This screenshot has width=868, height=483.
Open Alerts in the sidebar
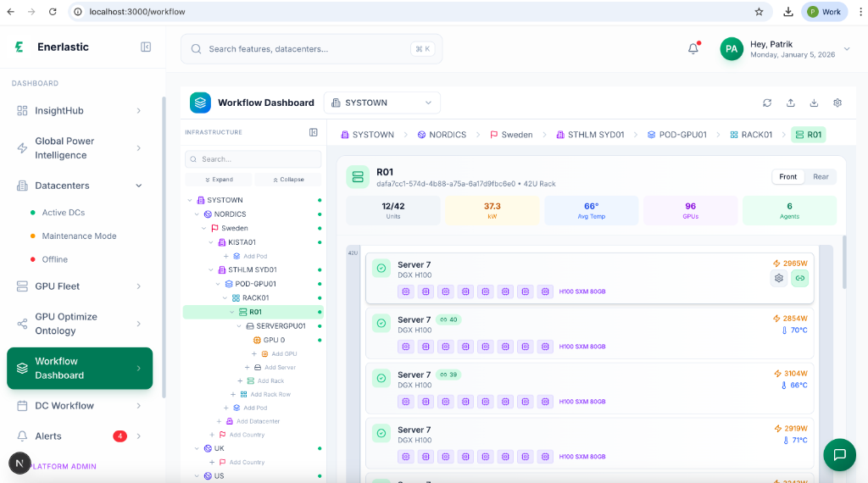tap(80, 436)
